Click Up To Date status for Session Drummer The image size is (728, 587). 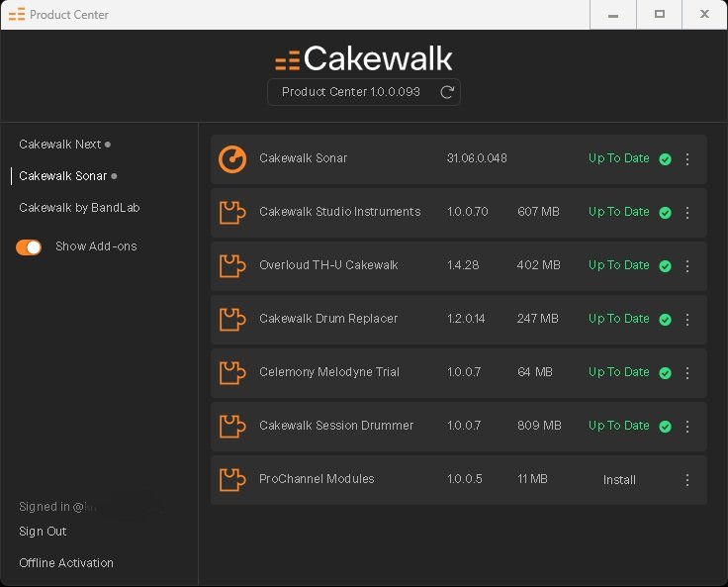(619, 426)
